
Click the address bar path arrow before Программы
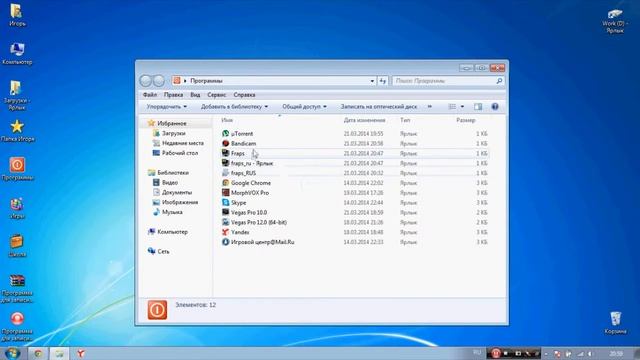tap(185, 81)
